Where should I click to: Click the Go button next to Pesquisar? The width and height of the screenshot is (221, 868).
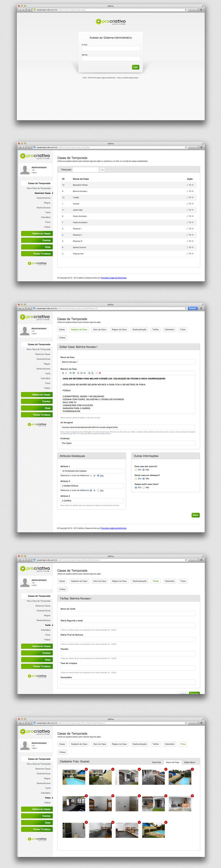pyautogui.click(x=102, y=169)
